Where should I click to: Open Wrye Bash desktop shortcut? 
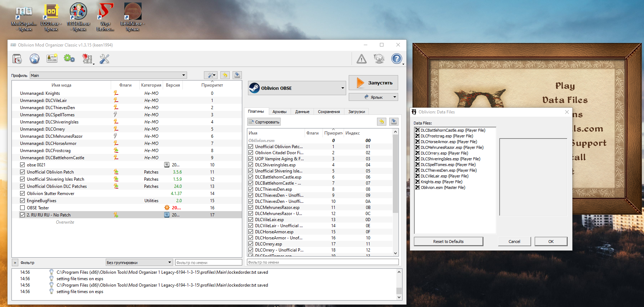point(105,17)
